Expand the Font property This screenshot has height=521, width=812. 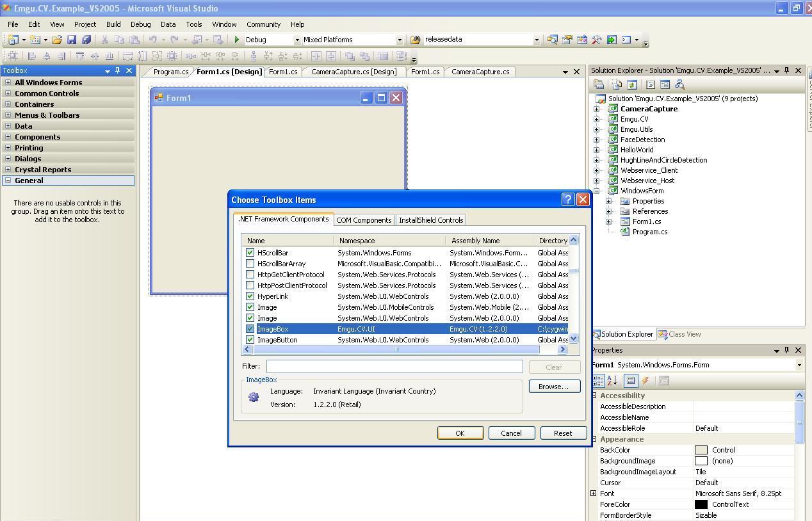click(594, 493)
